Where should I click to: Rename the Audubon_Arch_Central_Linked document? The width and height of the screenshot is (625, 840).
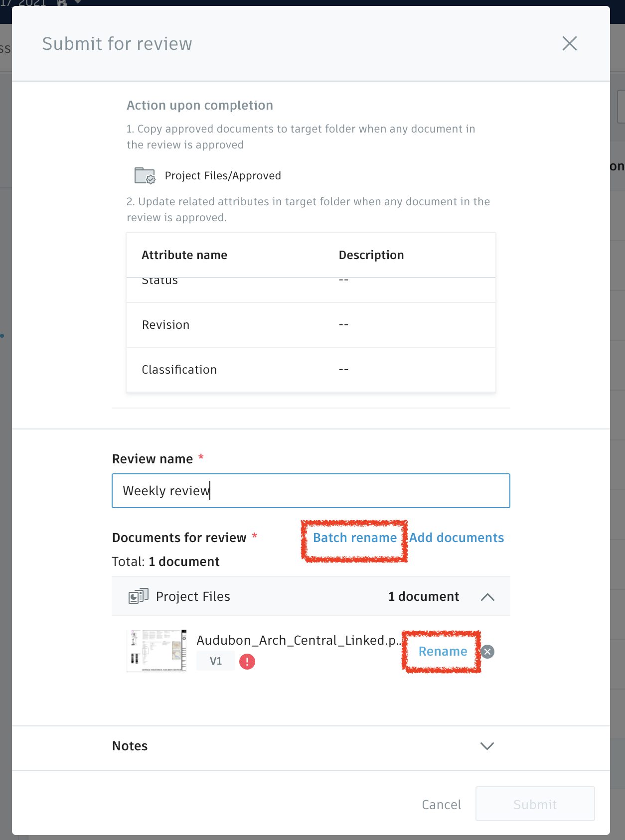(443, 652)
